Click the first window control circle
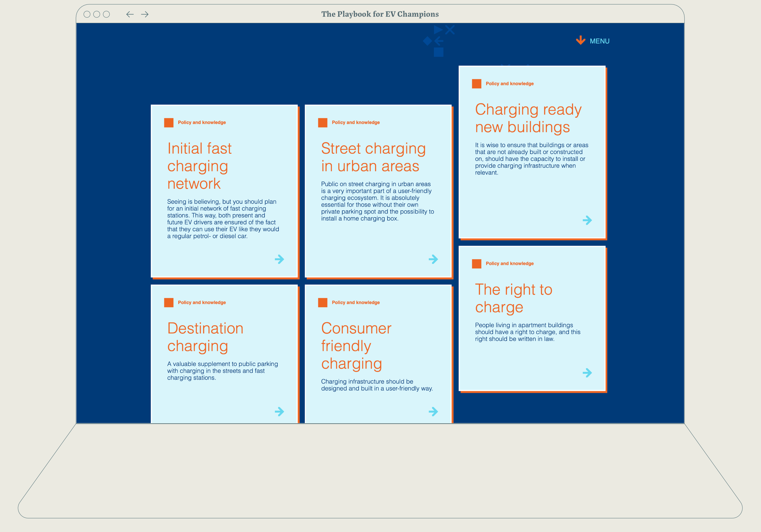761x532 pixels. 87,14
